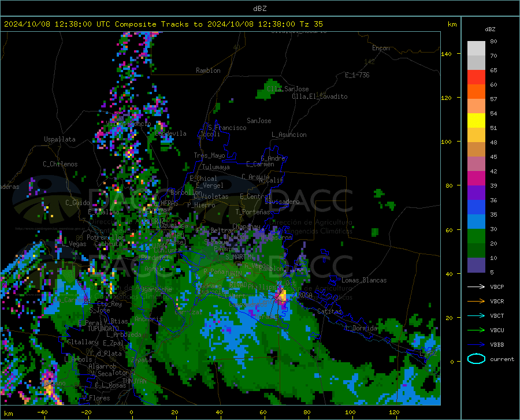The image size is (520, 420).
Task: Select the yellow 51 dBZ color swatch
Action: click(x=476, y=121)
